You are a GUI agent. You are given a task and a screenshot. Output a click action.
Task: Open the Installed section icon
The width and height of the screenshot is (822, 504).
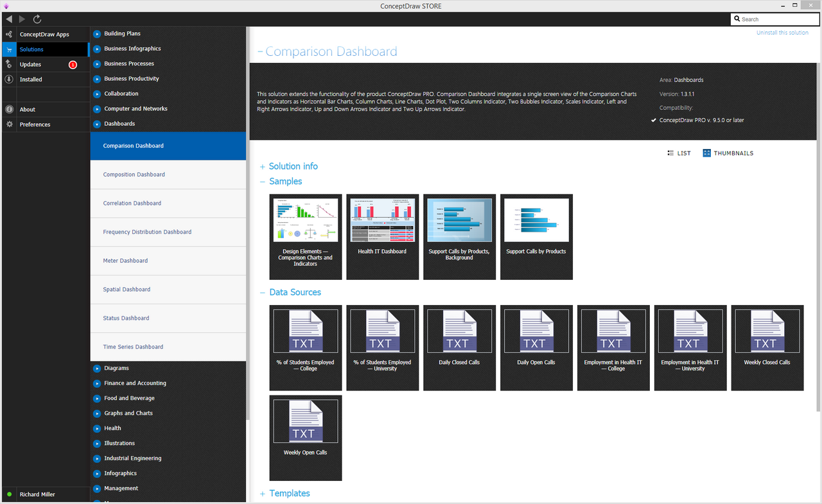tap(9, 80)
